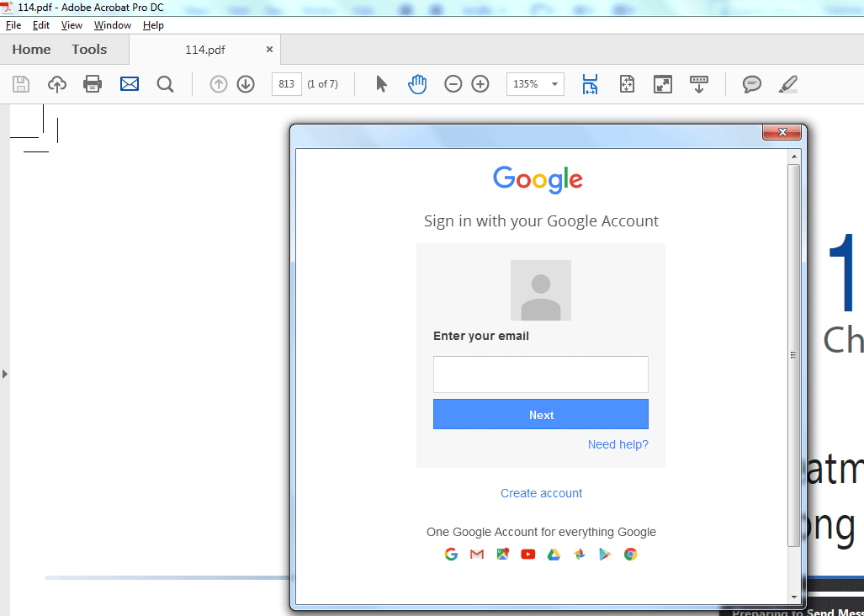Click the read mode keyboard-arrow icon

click(x=699, y=84)
